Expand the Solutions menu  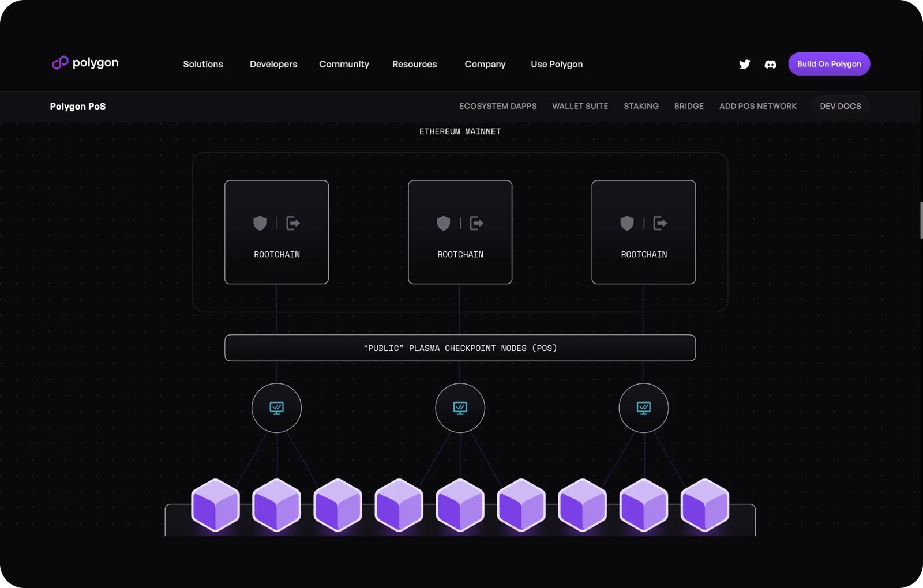point(203,64)
